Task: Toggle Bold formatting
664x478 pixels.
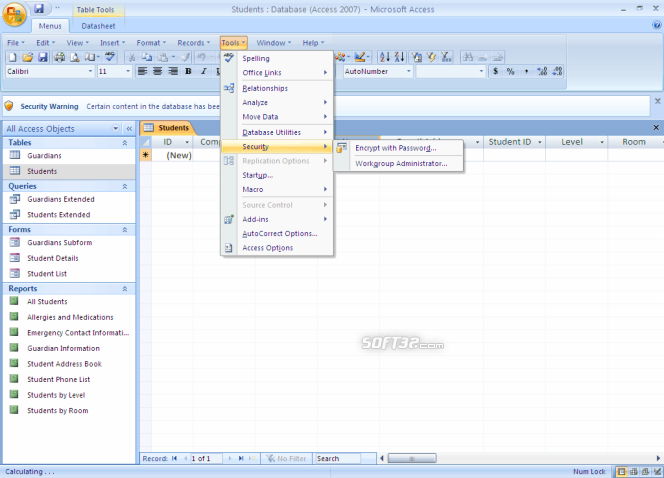Action: point(188,71)
